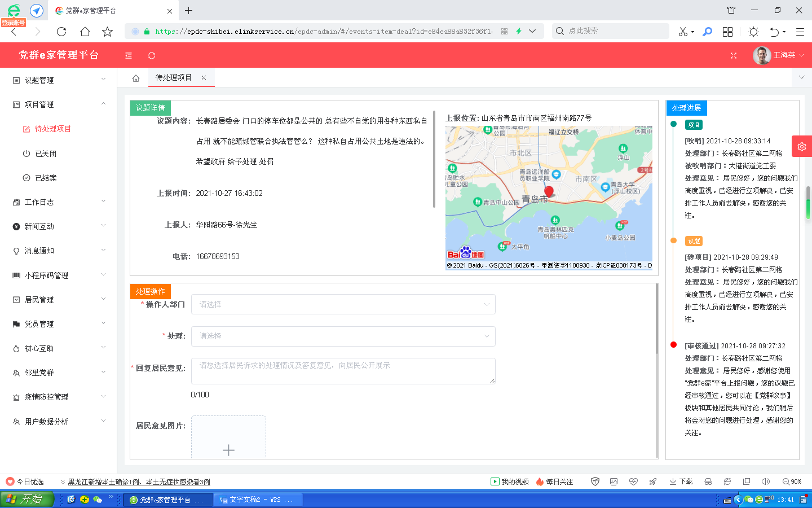The image size is (812, 508).
Task: Open 疫情防控管理 menu item
Action: tap(59, 397)
